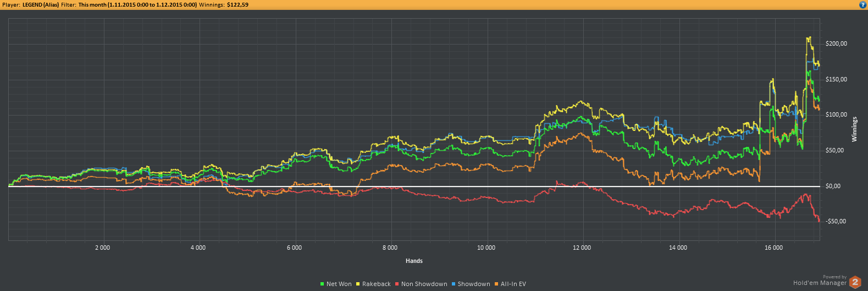Click the Winnings y-axis title
The height and width of the screenshot is (291, 868).
pos(854,129)
